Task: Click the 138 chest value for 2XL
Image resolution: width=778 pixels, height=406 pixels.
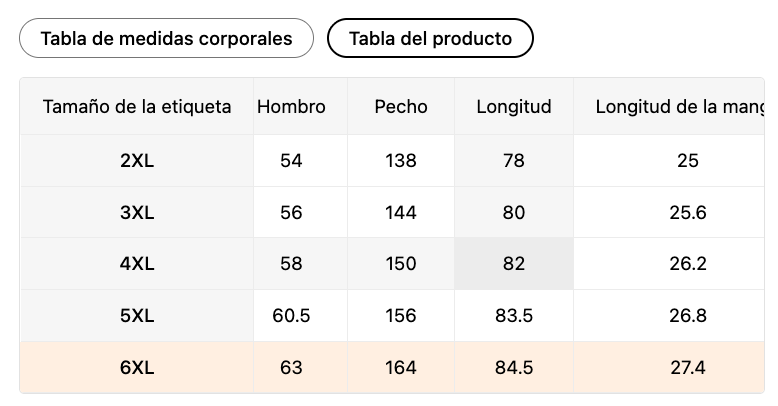Action: (401, 161)
